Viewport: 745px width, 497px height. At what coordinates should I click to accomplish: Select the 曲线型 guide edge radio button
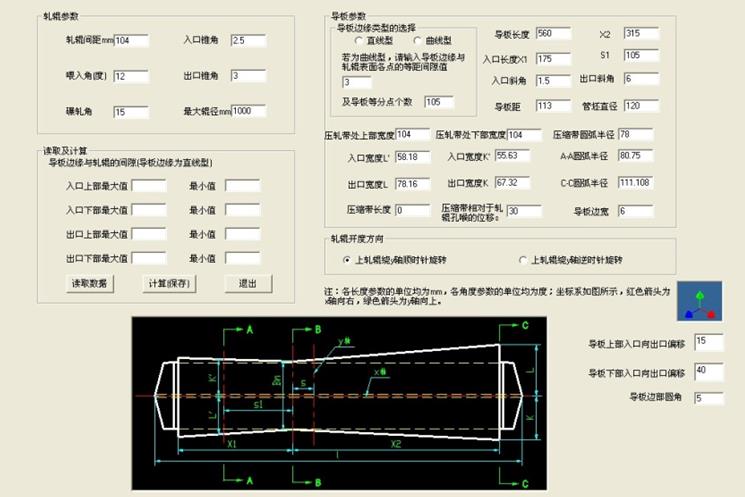click(x=417, y=40)
